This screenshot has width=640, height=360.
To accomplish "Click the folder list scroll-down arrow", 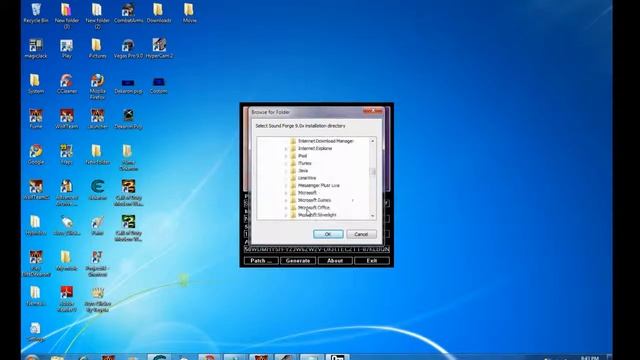I will tap(372, 216).
